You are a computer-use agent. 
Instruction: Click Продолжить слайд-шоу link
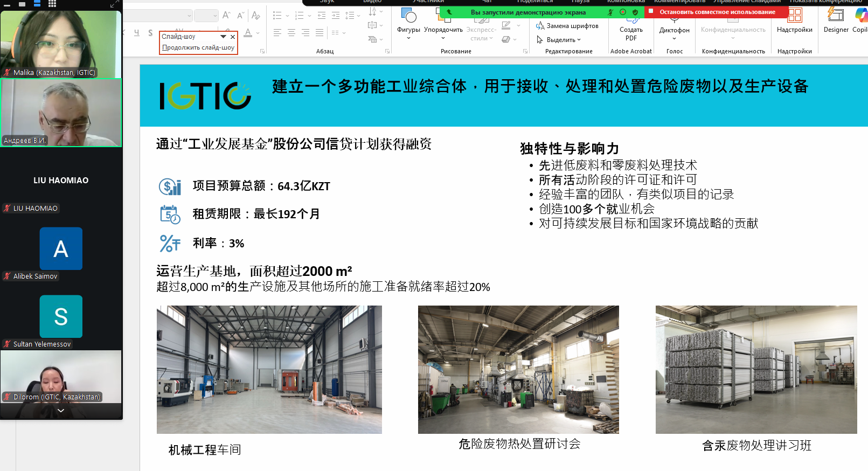point(198,47)
